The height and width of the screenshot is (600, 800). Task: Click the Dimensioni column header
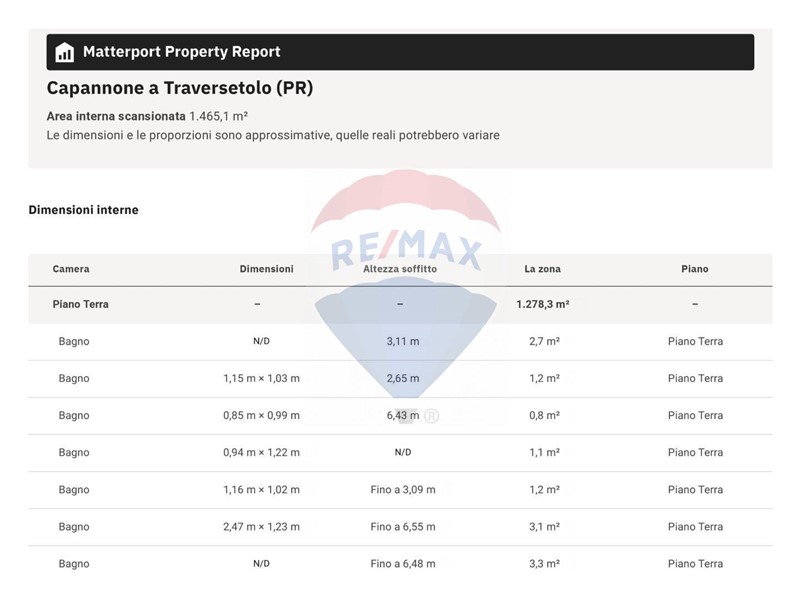(266, 269)
